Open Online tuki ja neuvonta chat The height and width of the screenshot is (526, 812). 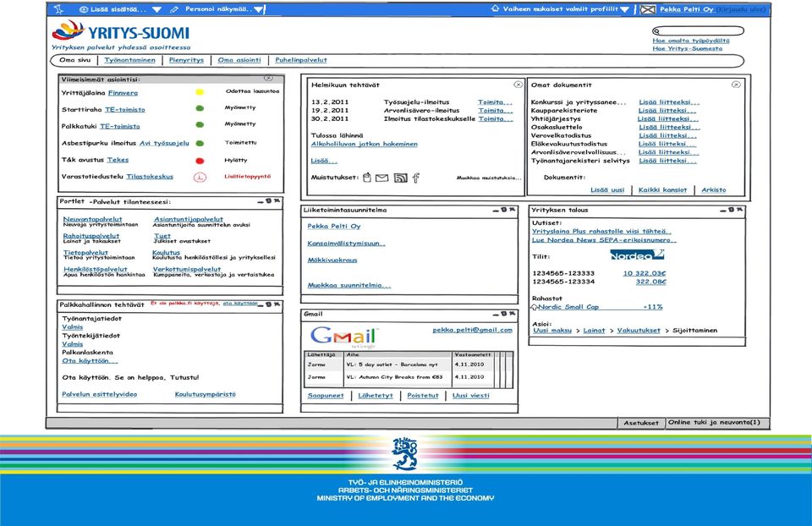(x=717, y=423)
